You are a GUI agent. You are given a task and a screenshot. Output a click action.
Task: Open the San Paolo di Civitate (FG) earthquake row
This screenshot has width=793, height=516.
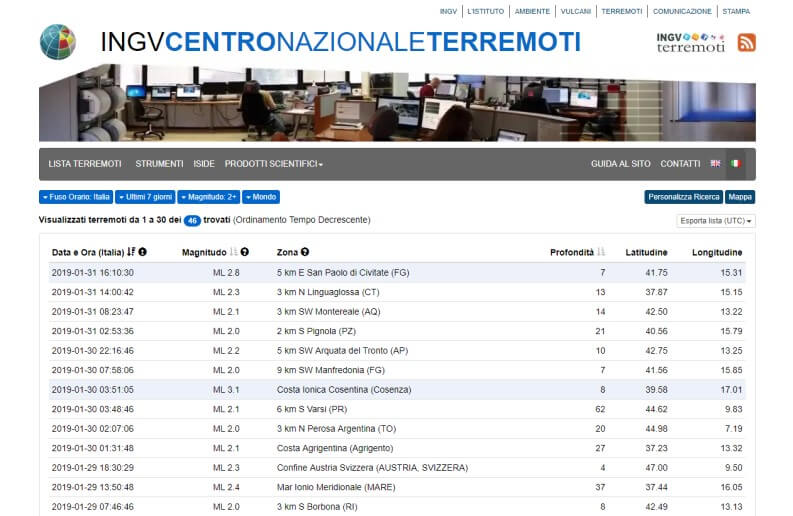click(397, 273)
